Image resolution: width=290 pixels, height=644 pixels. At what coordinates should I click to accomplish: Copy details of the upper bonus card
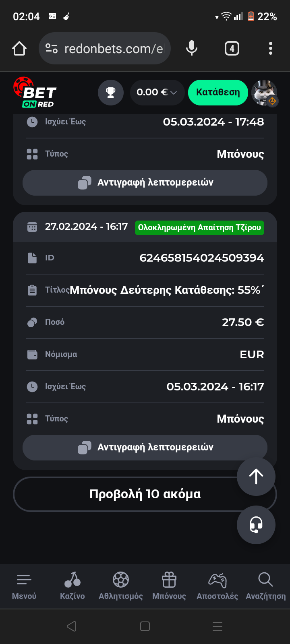coord(145,182)
